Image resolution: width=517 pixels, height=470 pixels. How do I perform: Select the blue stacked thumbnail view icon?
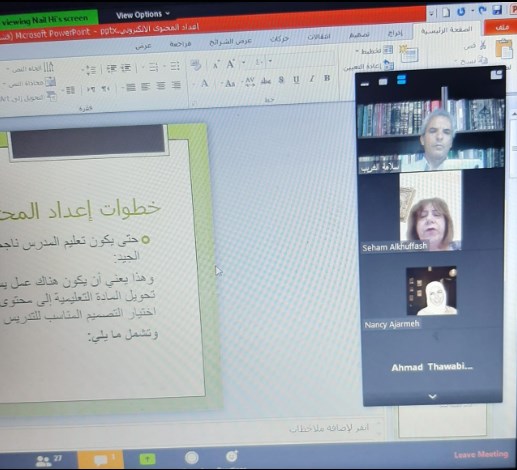click(401, 80)
